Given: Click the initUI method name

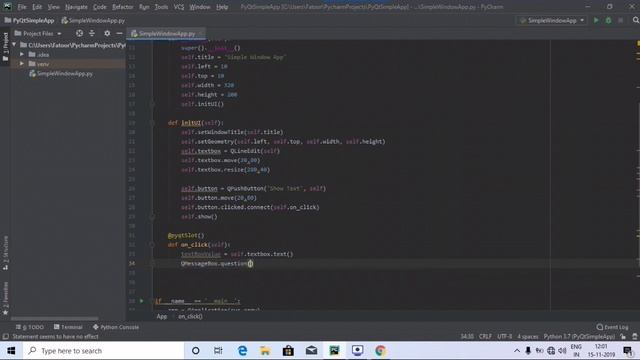Looking at the screenshot, I should pyautogui.click(x=191, y=122).
